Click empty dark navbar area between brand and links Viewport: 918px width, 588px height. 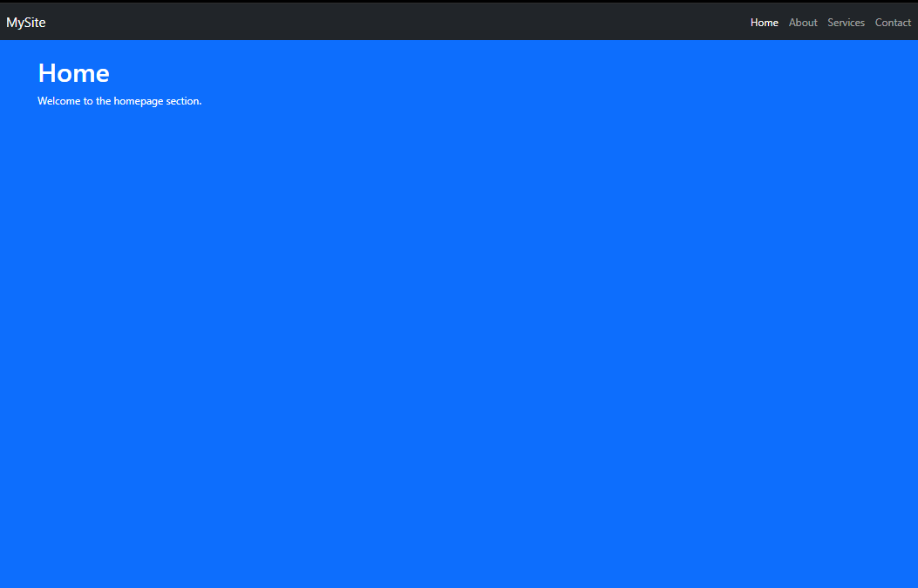pos(392,23)
